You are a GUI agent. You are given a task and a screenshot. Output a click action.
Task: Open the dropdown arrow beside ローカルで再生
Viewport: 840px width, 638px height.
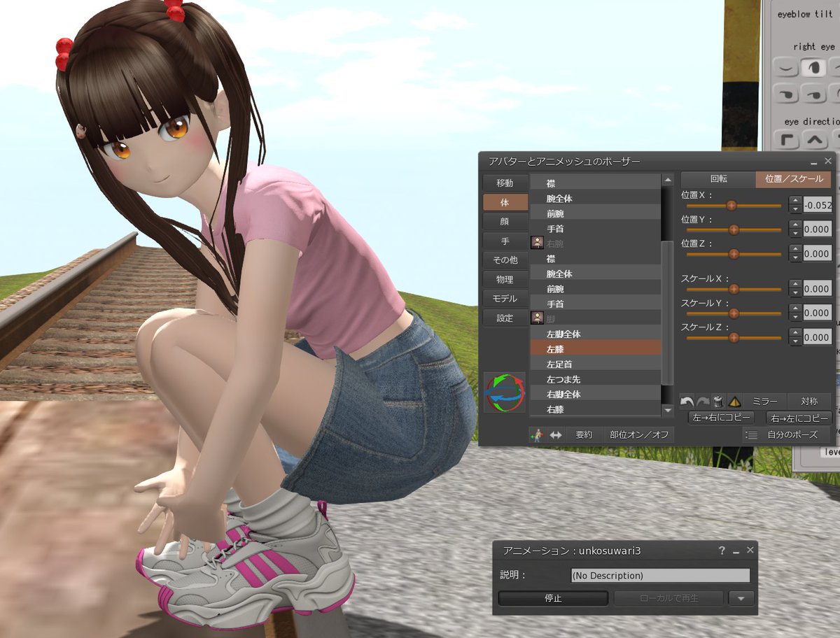(x=741, y=599)
